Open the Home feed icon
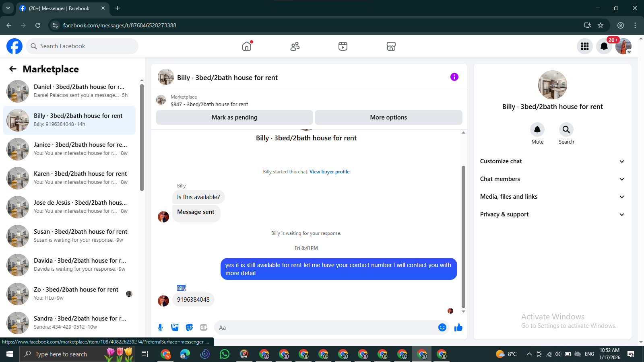 pos(247,46)
